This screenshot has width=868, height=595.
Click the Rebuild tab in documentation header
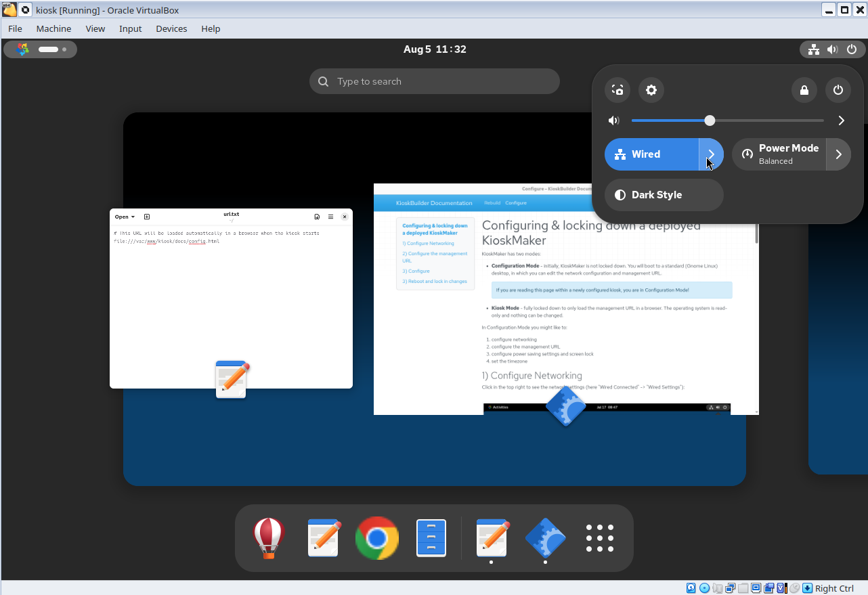pyautogui.click(x=492, y=203)
